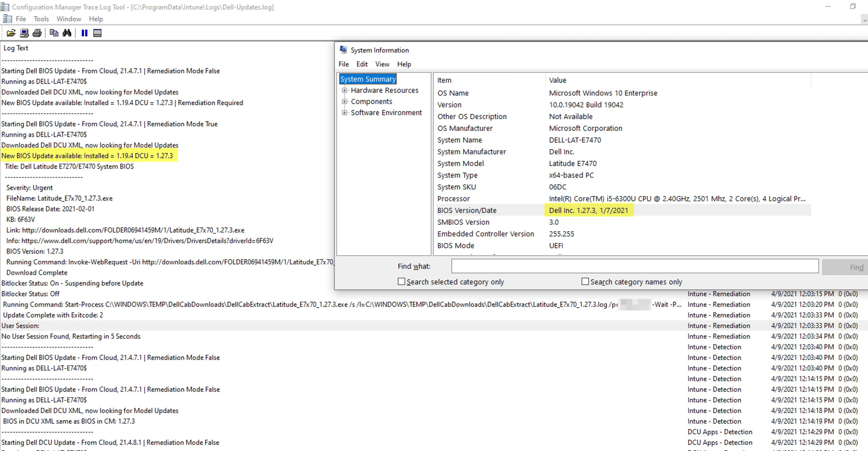This screenshot has height=451, width=868.
Task: Select the System Summary tree item
Action: coord(368,79)
